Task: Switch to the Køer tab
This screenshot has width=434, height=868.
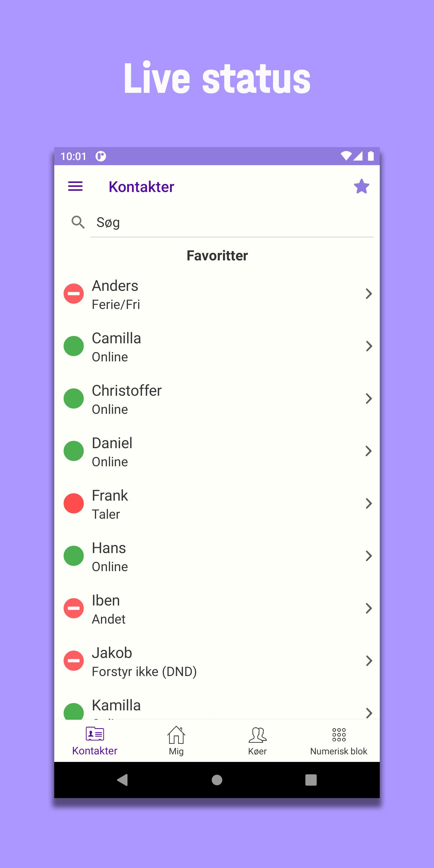Action: 257,741
